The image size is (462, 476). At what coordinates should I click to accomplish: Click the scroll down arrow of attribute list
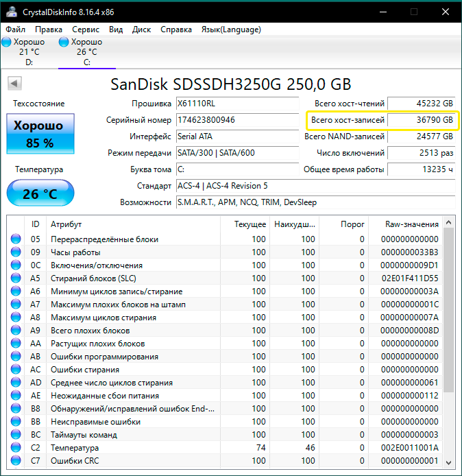(x=449, y=463)
